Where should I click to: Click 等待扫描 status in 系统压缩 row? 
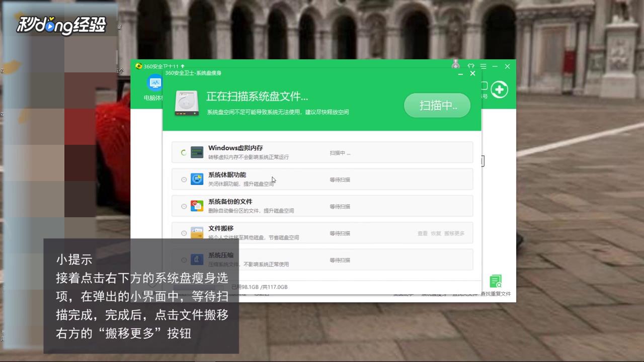pyautogui.click(x=340, y=260)
